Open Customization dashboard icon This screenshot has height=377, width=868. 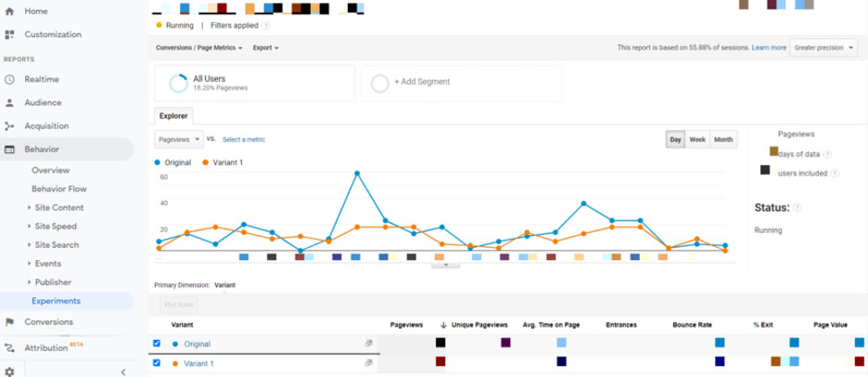coord(9,34)
